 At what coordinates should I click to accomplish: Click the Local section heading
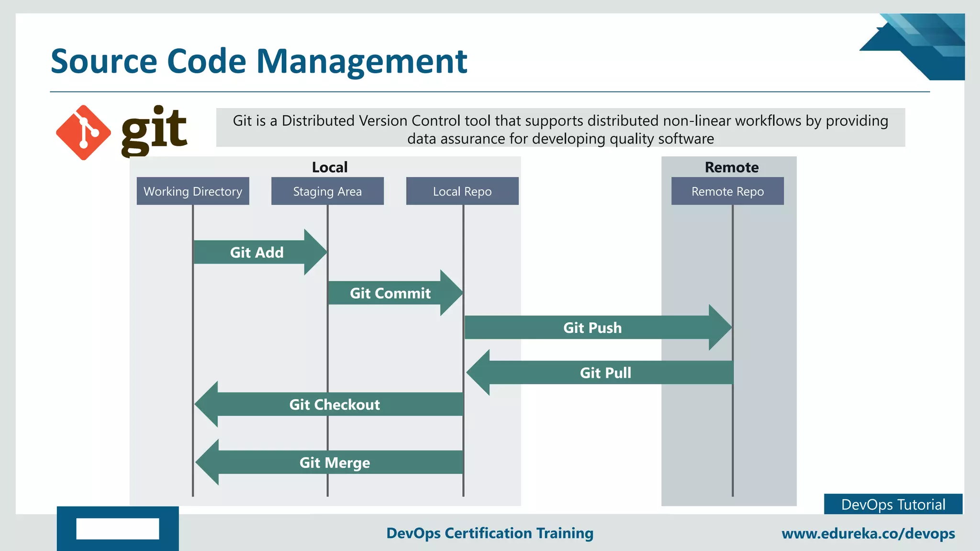coord(330,167)
